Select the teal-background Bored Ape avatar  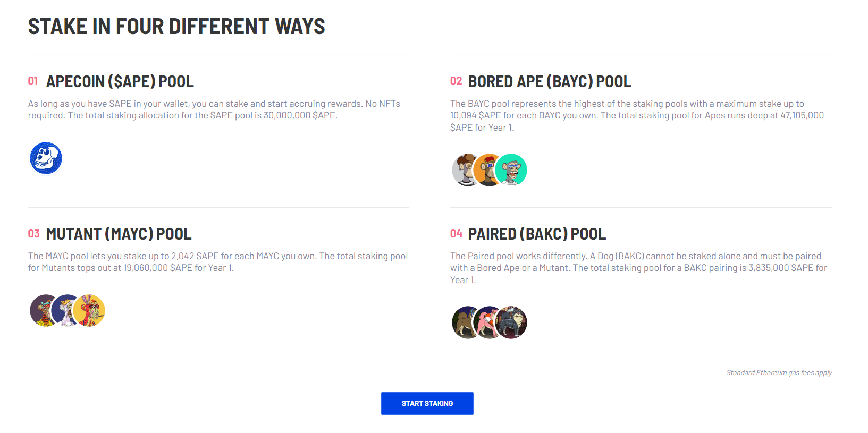[x=511, y=170]
